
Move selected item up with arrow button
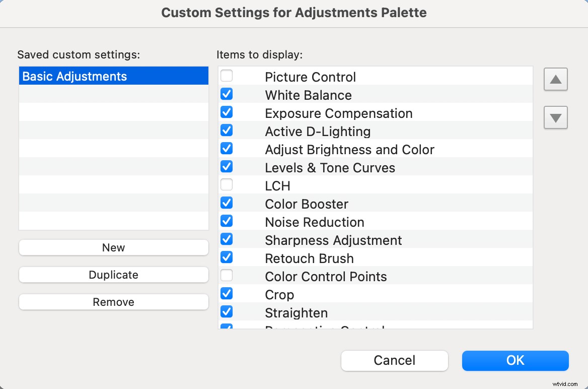[x=555, y=79]
